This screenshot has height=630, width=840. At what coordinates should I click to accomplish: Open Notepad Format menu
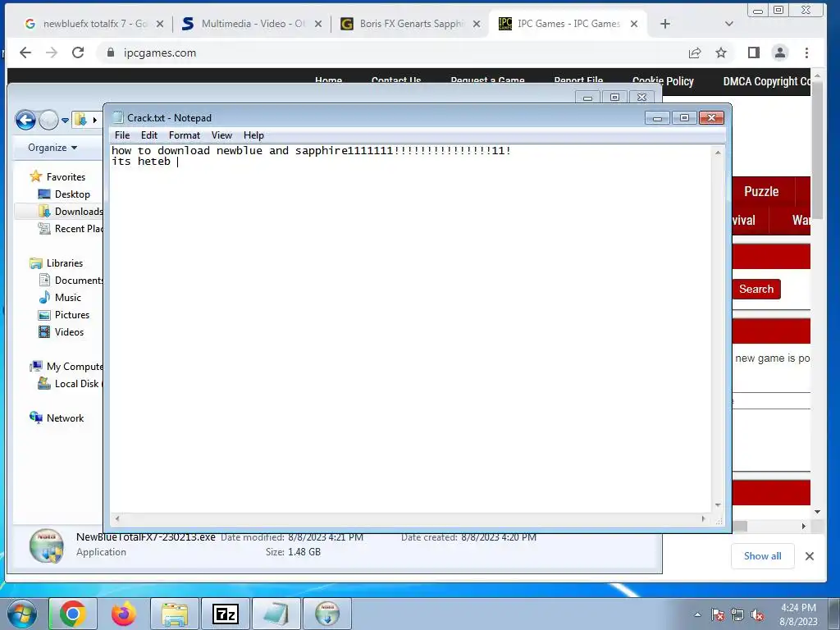(x=185, y=135)
